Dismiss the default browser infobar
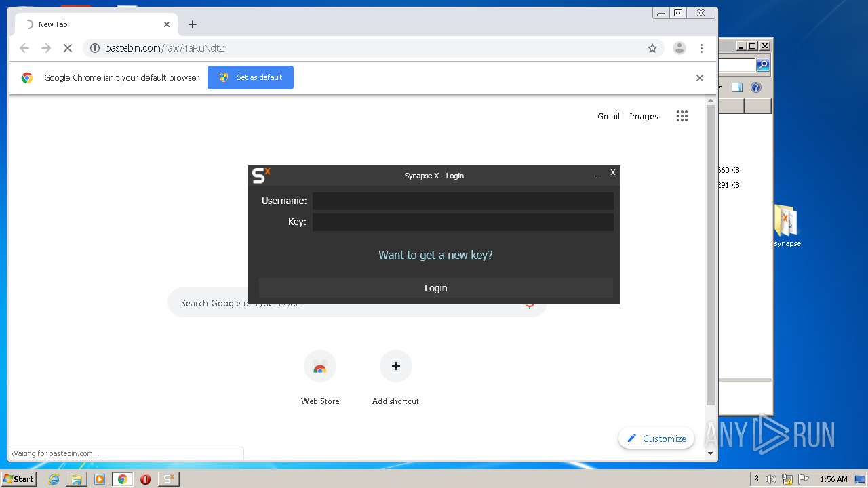The width and height of the screenshot is (868, 488). click(x=700, y=78)
